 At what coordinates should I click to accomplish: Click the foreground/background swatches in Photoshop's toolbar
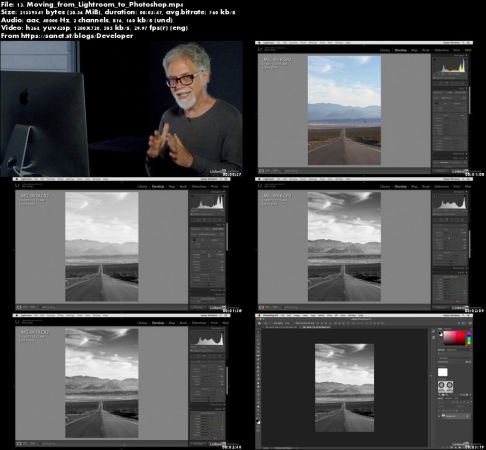259,421
